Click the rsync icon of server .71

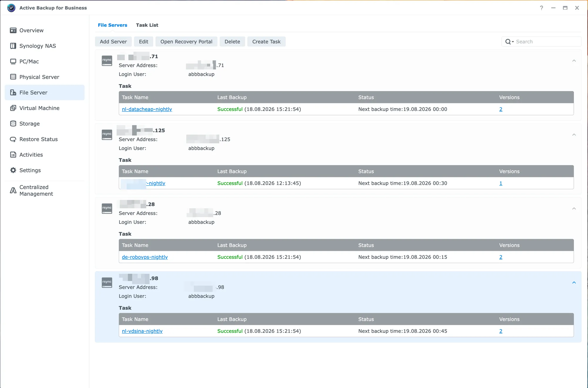[107, 61]
